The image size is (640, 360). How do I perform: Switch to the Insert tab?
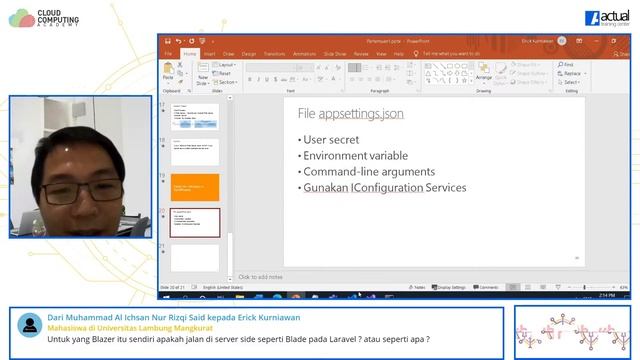209,54
